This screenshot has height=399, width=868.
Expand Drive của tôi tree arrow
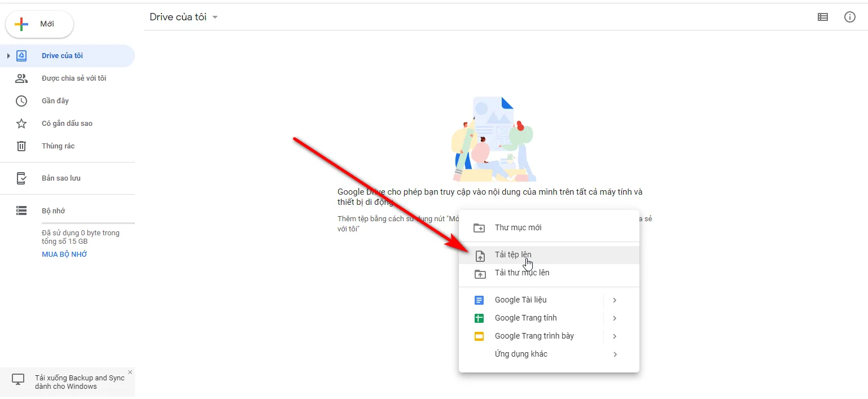tap(8, 55)
